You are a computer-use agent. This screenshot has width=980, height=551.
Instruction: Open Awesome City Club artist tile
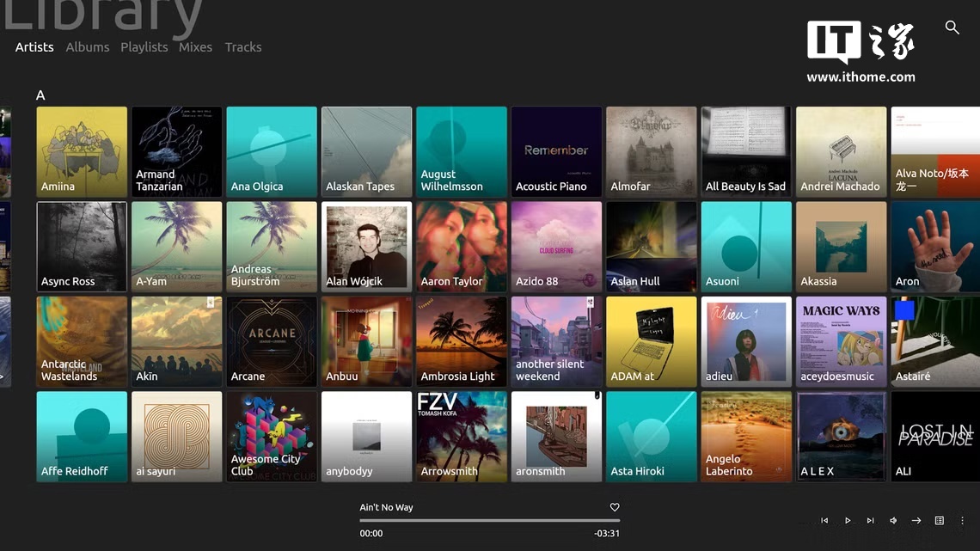(x=272, y=437)
